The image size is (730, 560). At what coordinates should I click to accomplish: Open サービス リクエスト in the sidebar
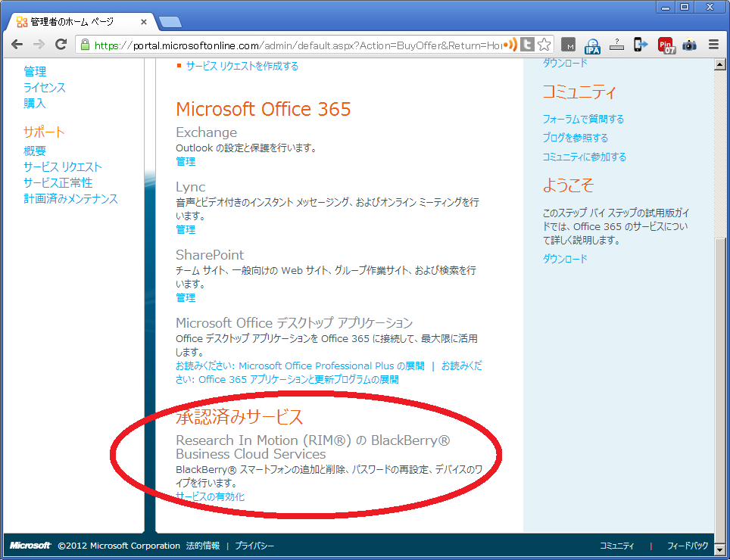63,167
